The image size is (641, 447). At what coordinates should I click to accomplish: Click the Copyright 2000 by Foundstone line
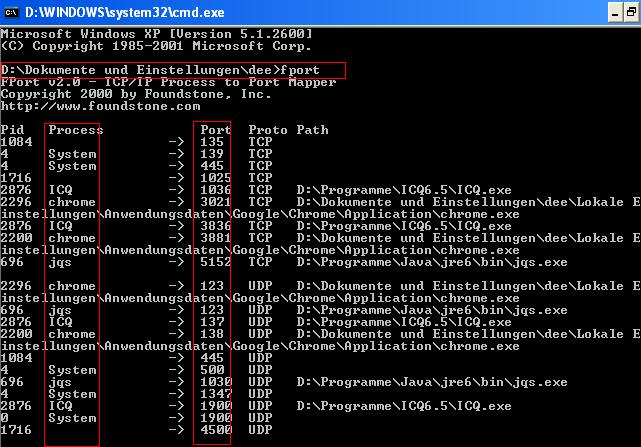pyautogui.click(x=136, y=94)
